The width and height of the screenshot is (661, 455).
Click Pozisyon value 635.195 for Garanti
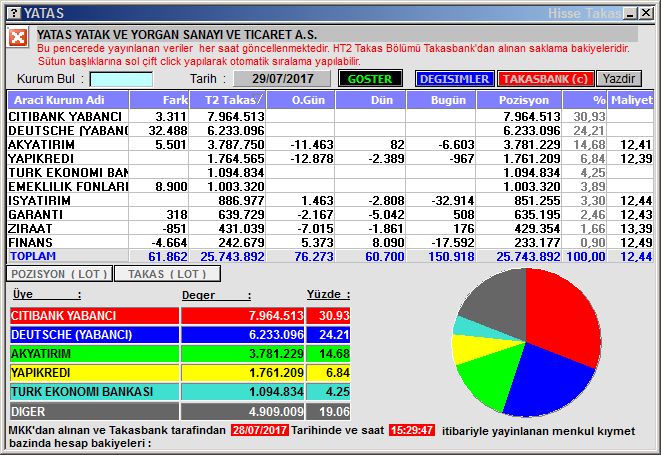(x=537, y=214)
